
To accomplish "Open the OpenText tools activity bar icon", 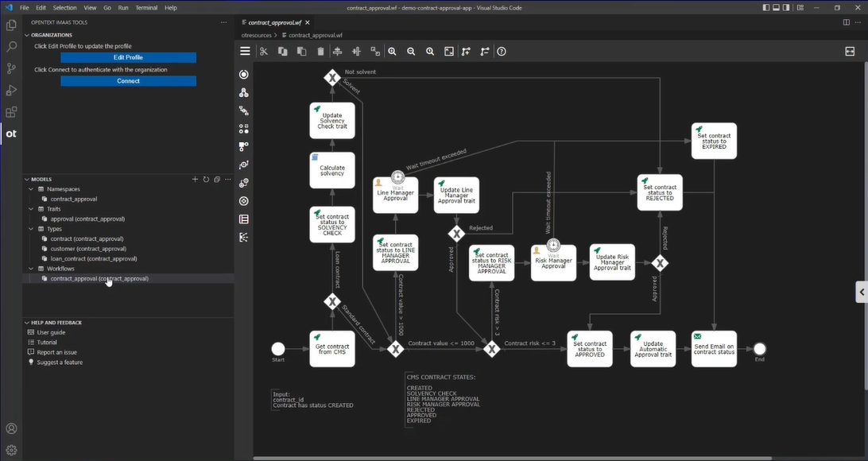I will tap(11, 134).
